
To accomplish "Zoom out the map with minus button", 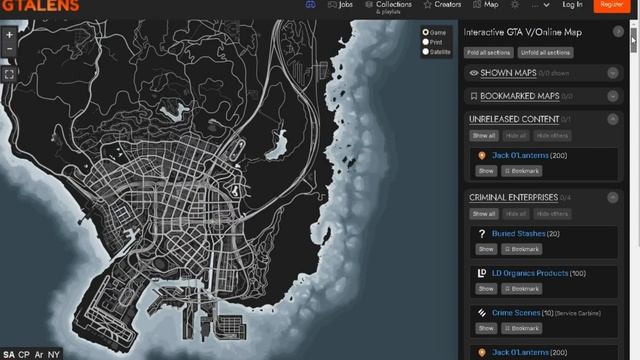I will coord(9,49).
